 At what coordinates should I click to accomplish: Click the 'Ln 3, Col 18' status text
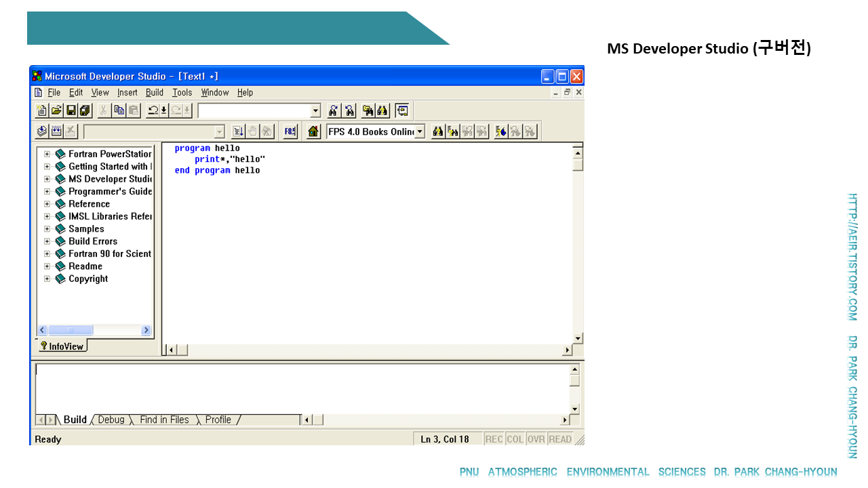point(445,439)
